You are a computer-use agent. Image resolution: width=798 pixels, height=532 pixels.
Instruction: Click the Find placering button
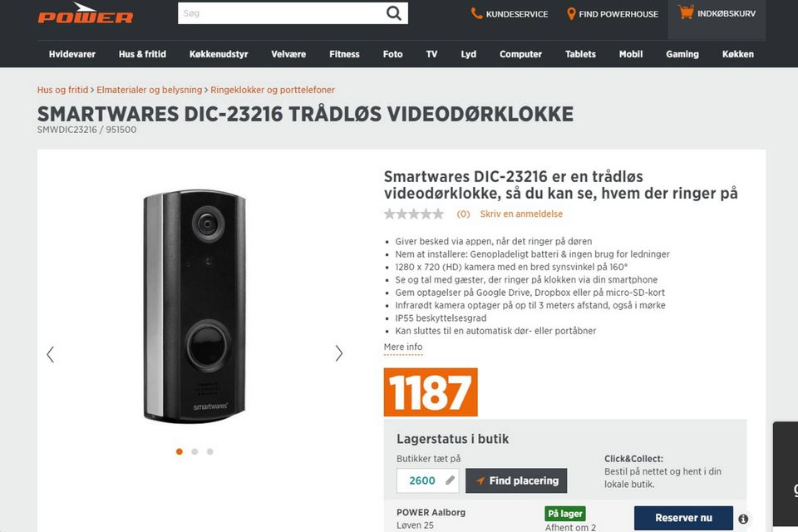coord(516,480)
